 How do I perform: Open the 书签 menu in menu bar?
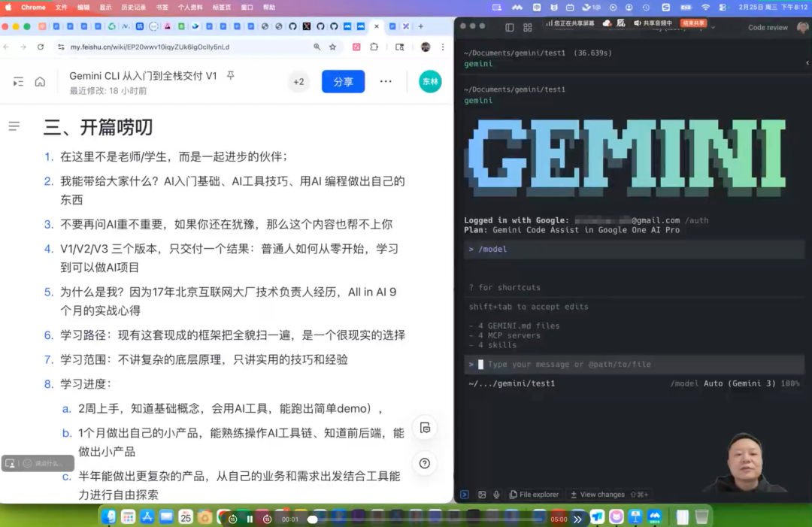162,8
